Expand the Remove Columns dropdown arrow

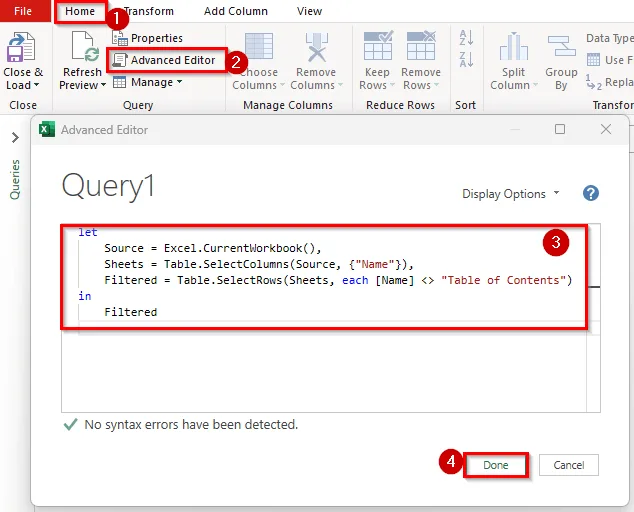[x=340, y=85]
